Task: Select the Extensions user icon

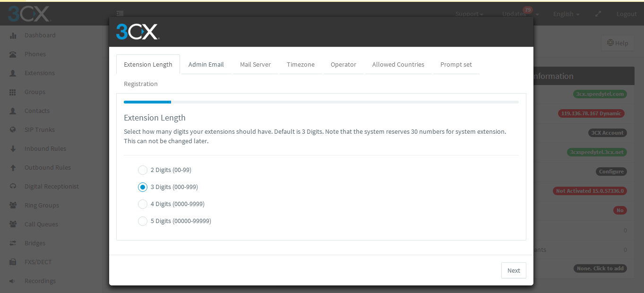Action: (x=13, y=73)
